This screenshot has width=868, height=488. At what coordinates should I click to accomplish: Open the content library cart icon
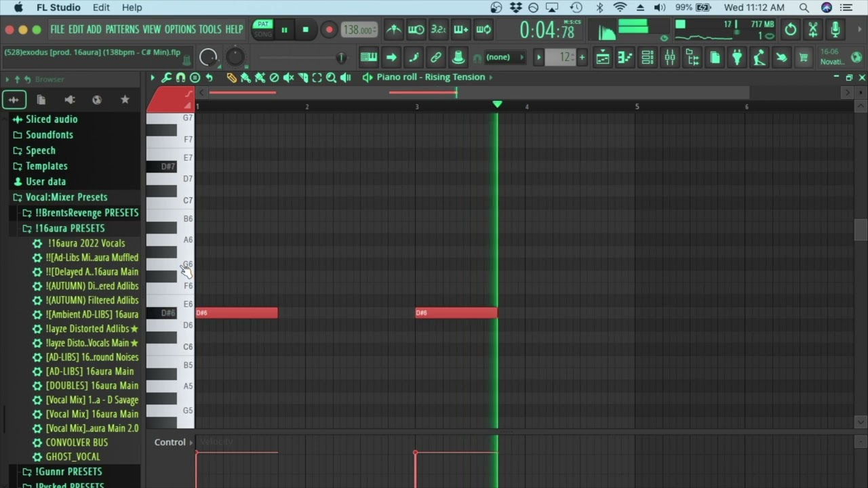pyautogui.click(x=804, y=58)
